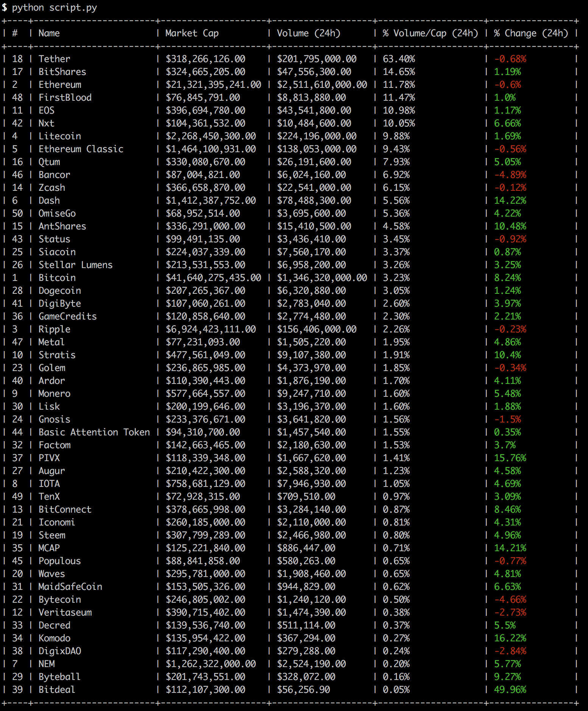Select the 'BitConnect' name cell
This screenshot has width=588, height=711.
65,510
